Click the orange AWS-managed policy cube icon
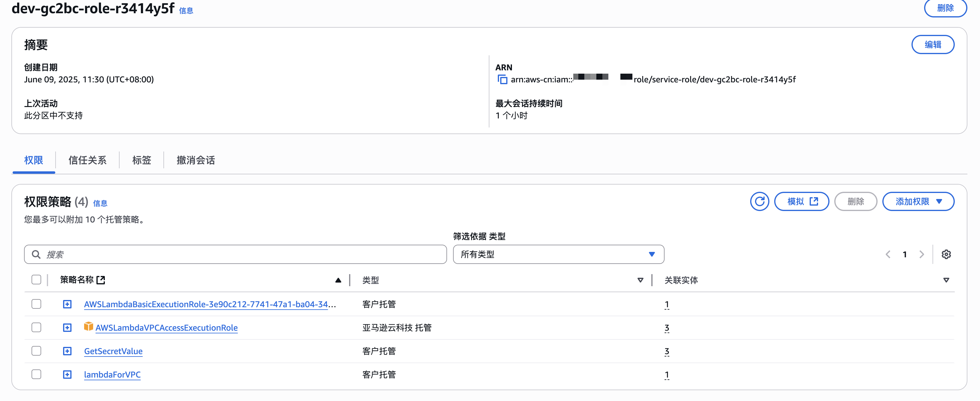980x401 pixels. (x=89, y=327)
